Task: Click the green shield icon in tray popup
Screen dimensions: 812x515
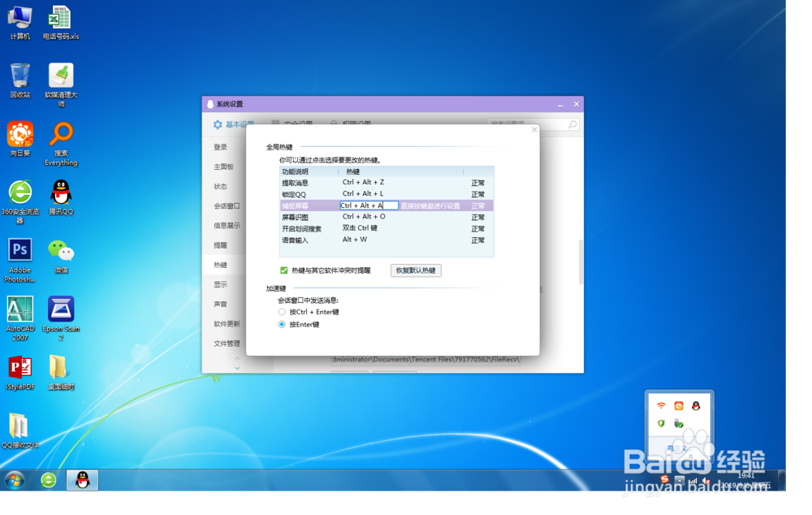Action: [x=661, y=423]
